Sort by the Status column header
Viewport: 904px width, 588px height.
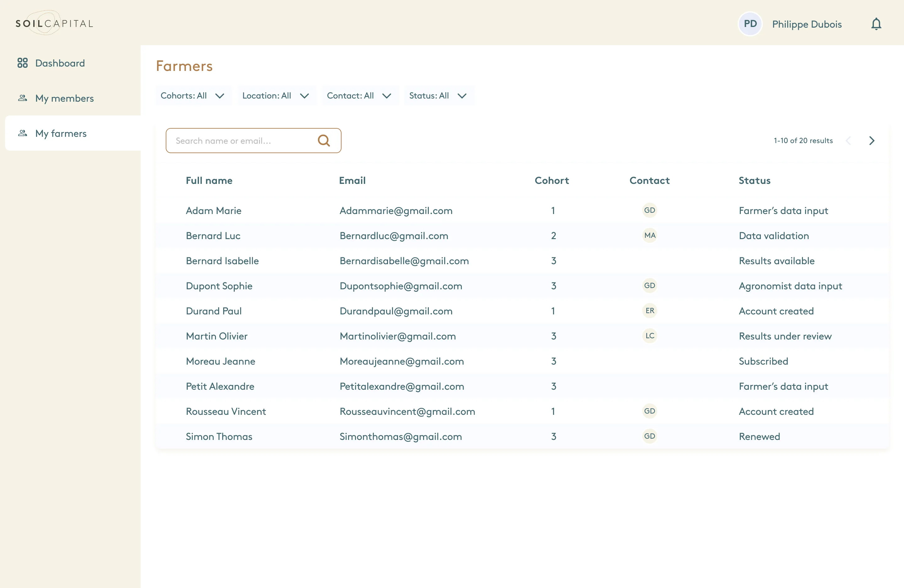[x=754, y=181]
